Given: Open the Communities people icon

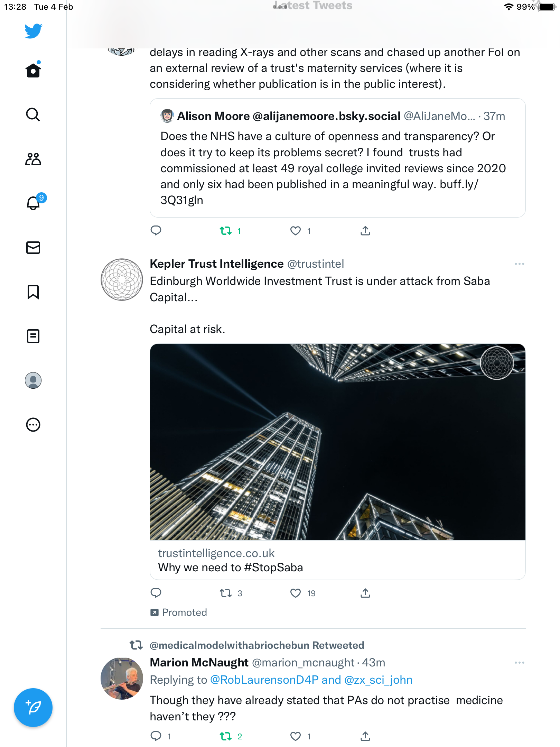Looking at the screenshot, I should (x=33, y=159).
